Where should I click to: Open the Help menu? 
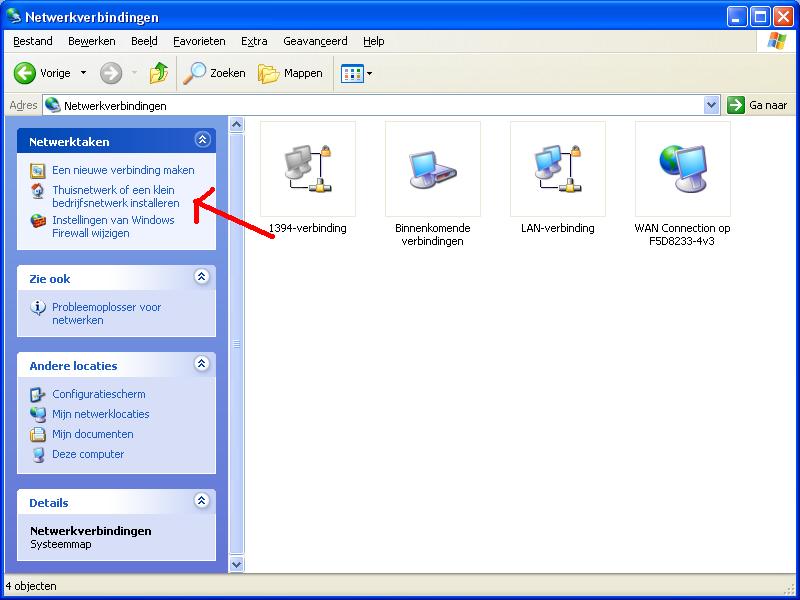[x=373, y=41]
